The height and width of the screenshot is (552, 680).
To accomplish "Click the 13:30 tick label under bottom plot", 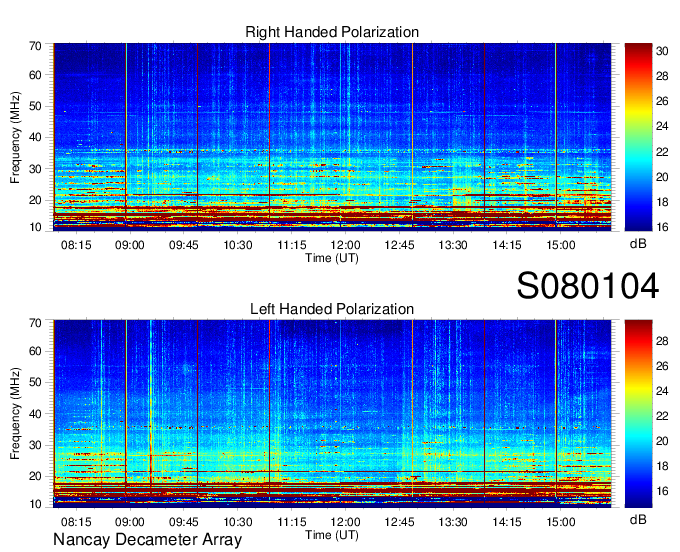I will [x=453, y=522].
